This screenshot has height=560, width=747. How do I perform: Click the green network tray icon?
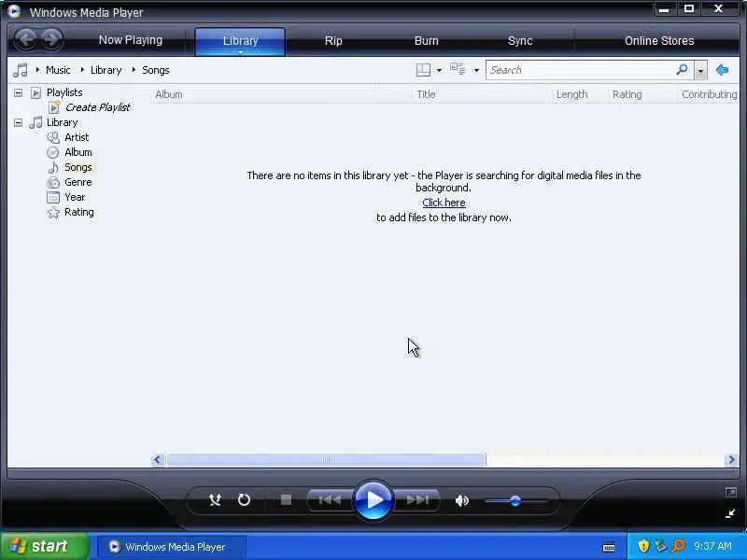tap(660, 546)
